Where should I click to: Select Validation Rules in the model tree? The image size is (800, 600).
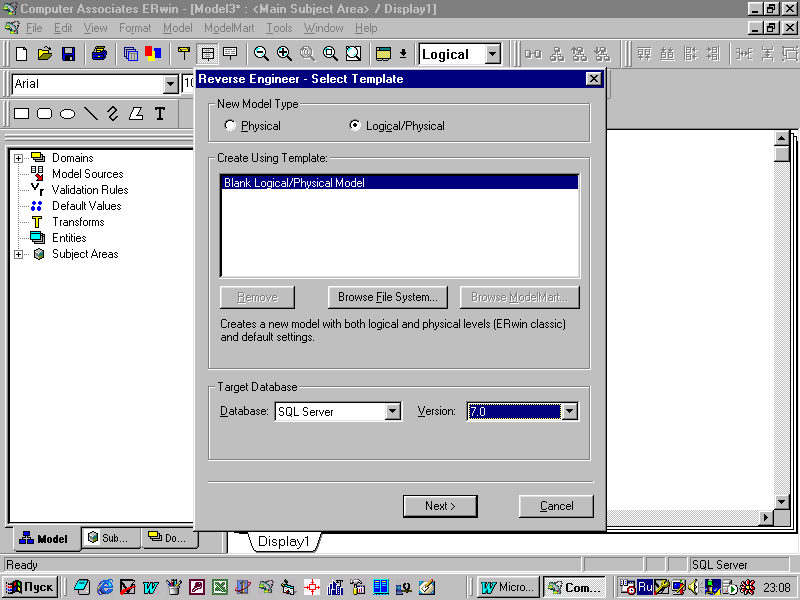pos(90,190)
